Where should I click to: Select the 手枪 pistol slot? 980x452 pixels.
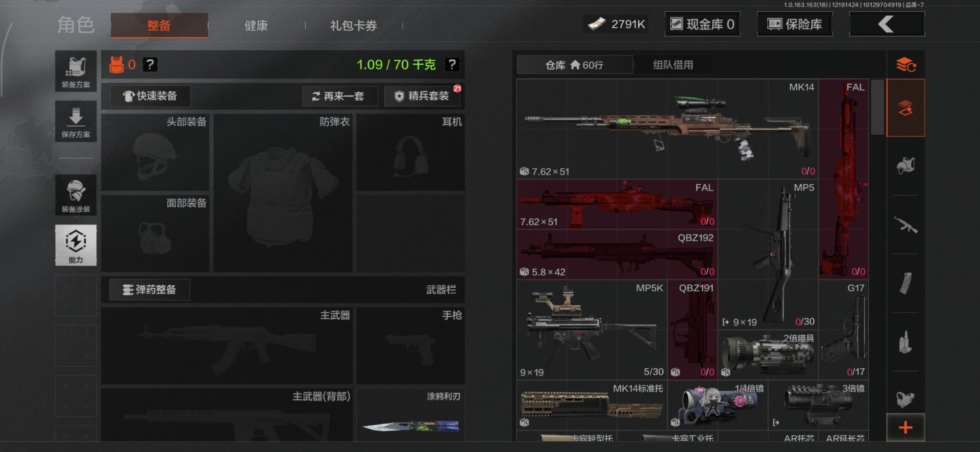410,345
